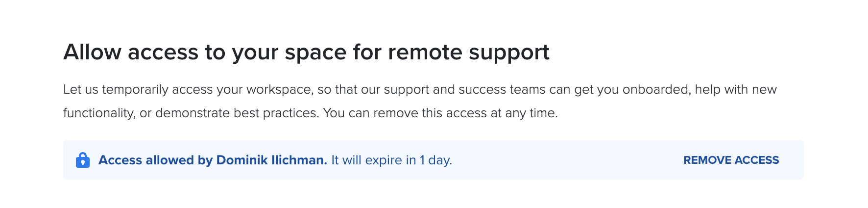Screen dimensions: 868x208
Task: Revoke support access via REMOVE ACCESS
Action: [x=731, y=160]
